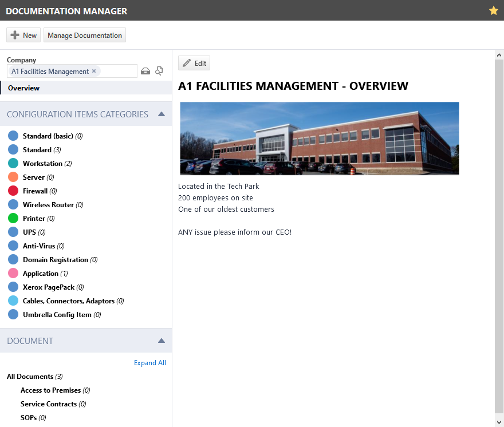Collapse the Document section

point(162,341)
